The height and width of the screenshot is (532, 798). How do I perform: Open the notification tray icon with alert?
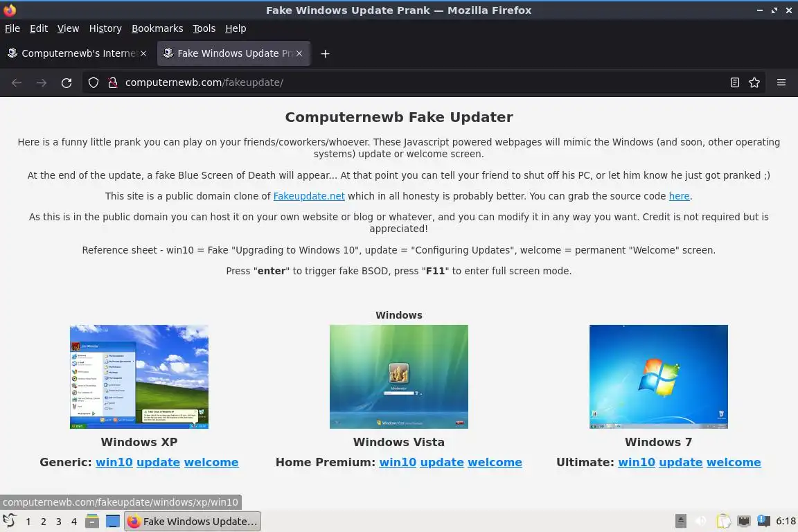763,520
